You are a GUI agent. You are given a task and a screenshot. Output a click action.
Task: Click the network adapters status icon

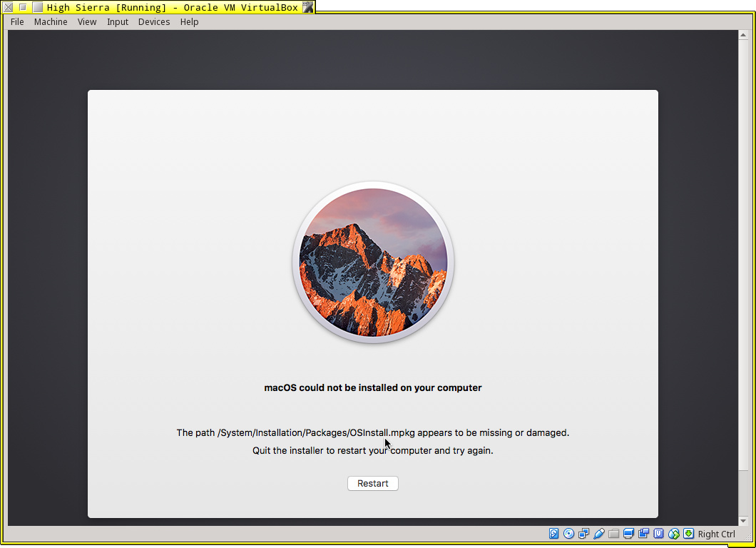tap(583, 534)
